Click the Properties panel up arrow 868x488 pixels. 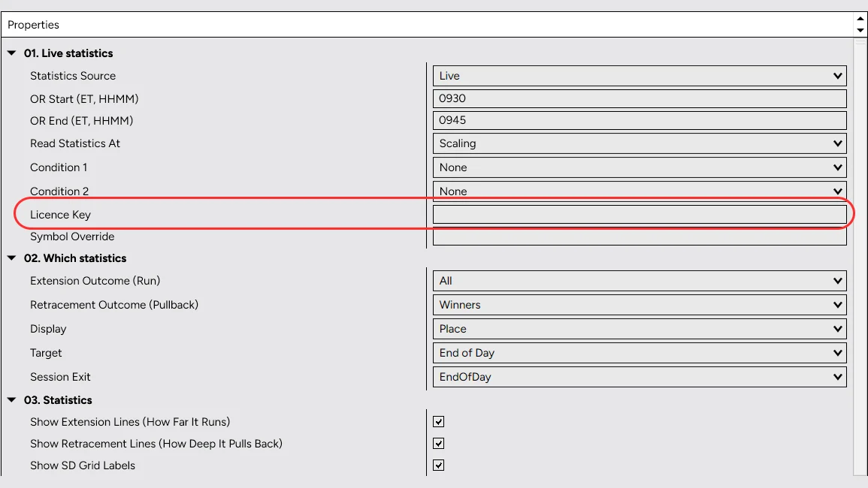click(860, 19)
